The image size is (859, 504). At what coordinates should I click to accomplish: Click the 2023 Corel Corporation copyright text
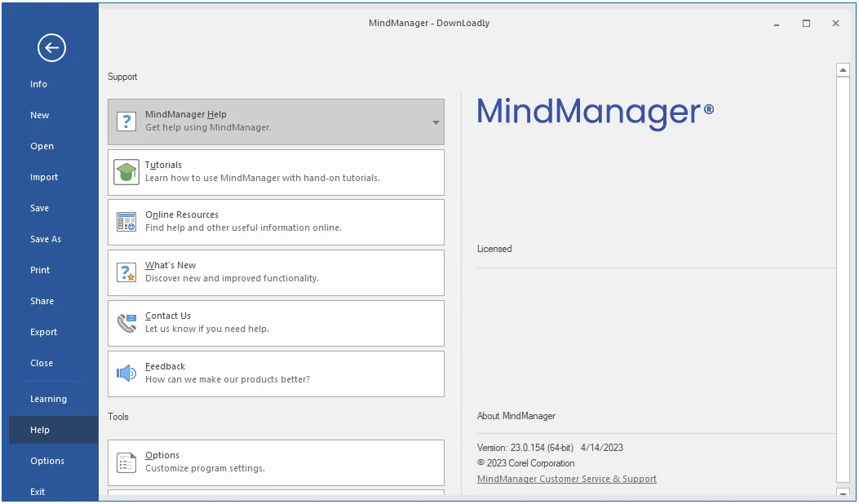526,463
